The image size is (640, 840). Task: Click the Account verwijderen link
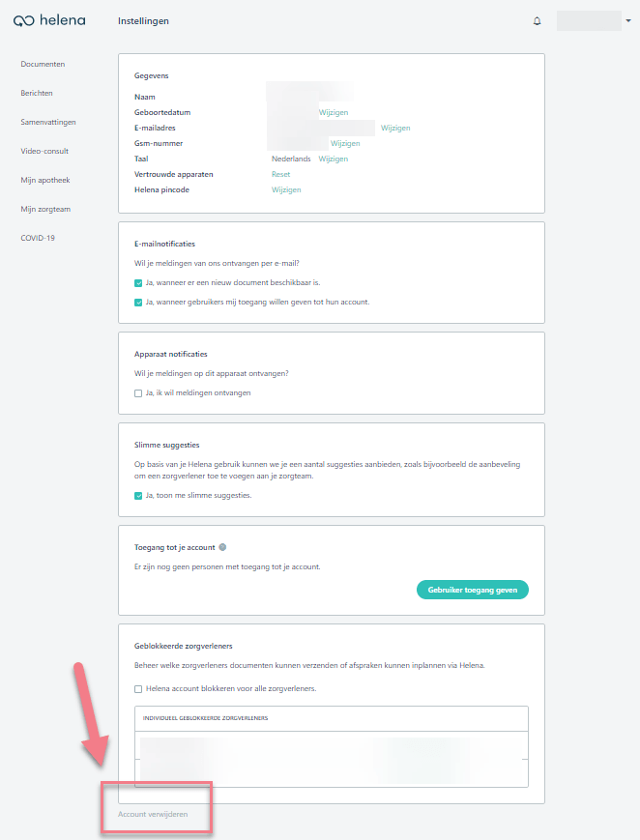[x=153, y=814]
